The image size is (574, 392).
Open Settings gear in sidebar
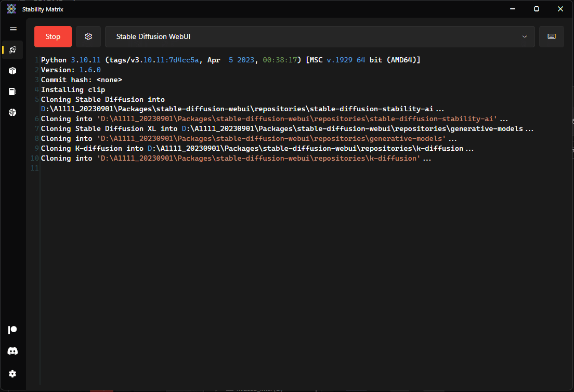12,374
